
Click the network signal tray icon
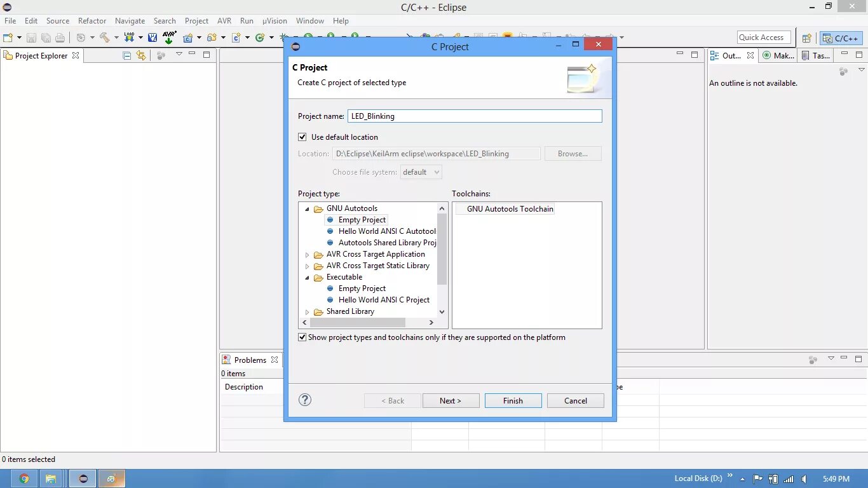(789, 479)
